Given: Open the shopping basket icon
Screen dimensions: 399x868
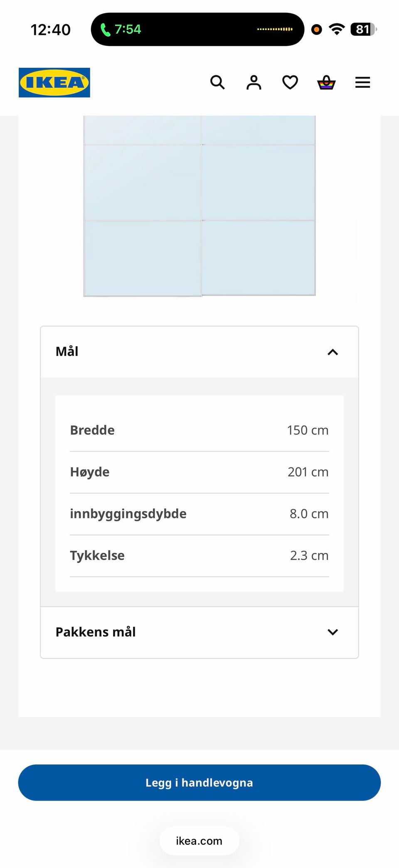Looking at the screenshot, I should (326, 82).
